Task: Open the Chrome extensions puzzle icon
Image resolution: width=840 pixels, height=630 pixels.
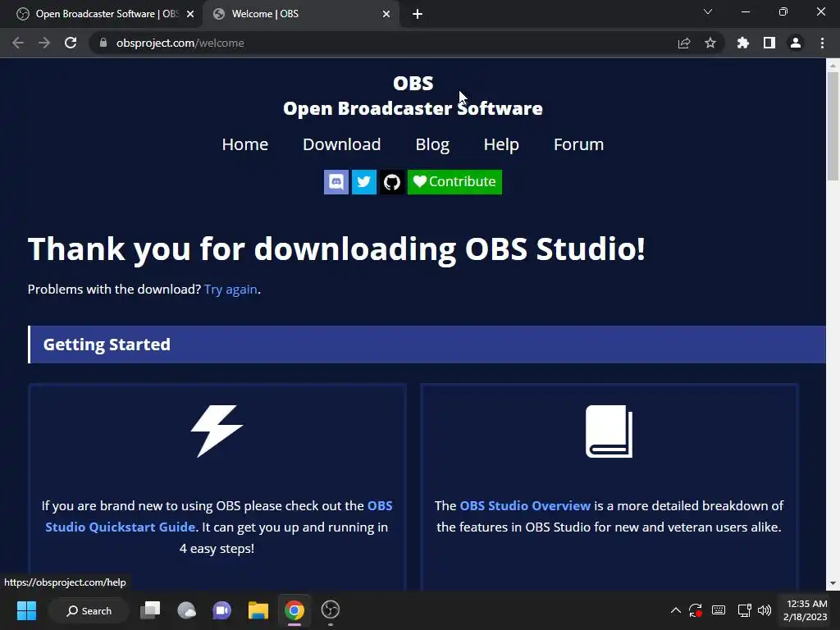Action: pyautogui.click(x=743, y=43)
